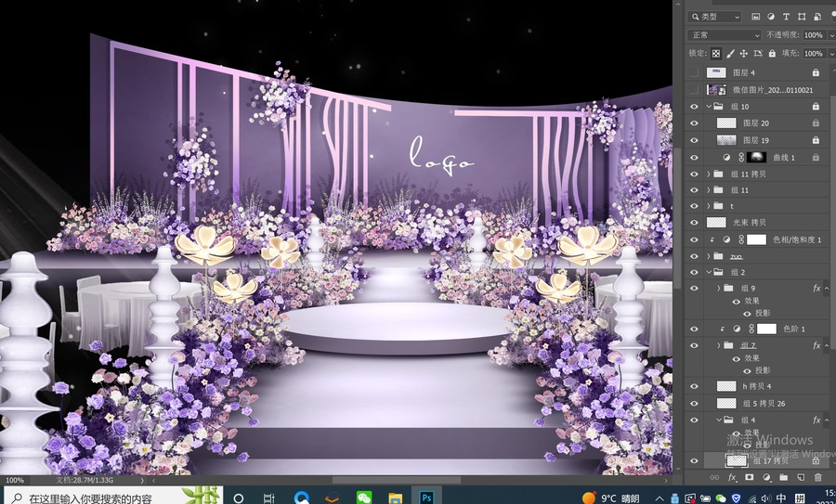Hide layer 图层 19
Image resolution: width=836 pixels, height=504 pixels.
pos(694,140)
